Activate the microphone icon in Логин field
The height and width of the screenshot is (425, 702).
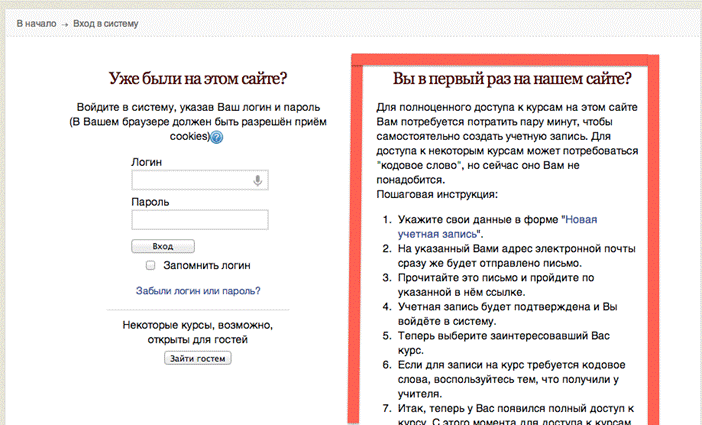(257, 180)
